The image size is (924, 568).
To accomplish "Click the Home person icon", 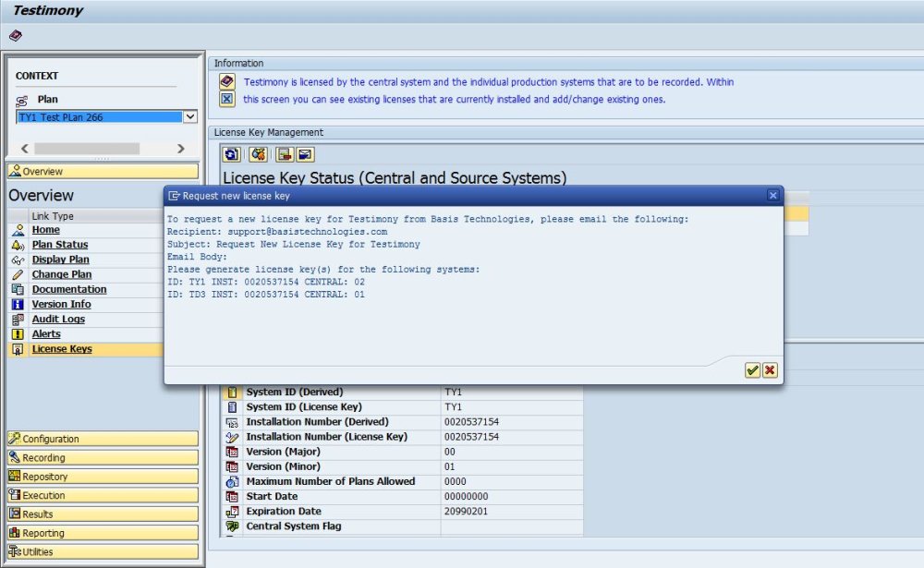I will pyautogui.click(x=18, y=230).
